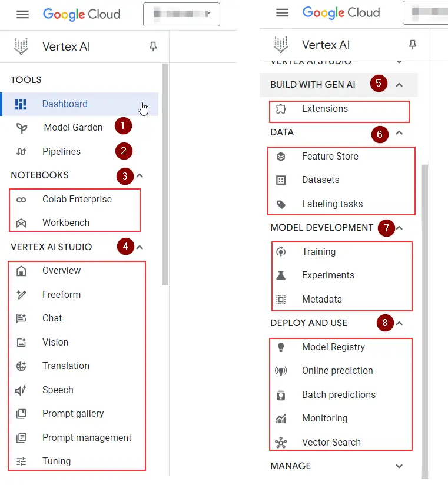Image resolution: width=448 pixels, height=485 pixels.
Task: Open the Model Garden icon
Action: [x=22, y=128]
